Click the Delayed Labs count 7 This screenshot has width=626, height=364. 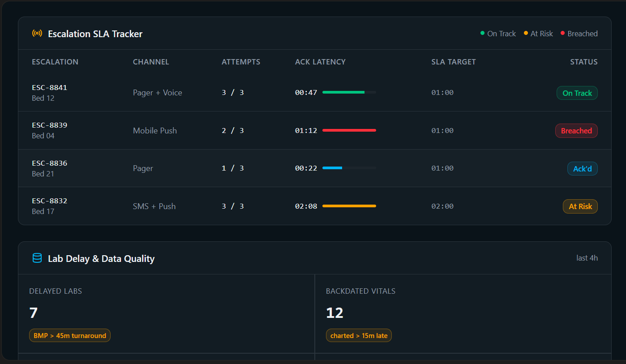[x=33, y=313]
